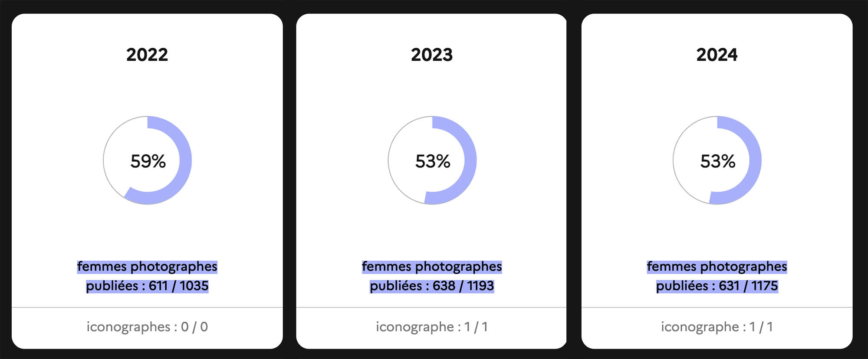
Task: Click the 53% label in 2024 card
Action: (x=718, y=161)
